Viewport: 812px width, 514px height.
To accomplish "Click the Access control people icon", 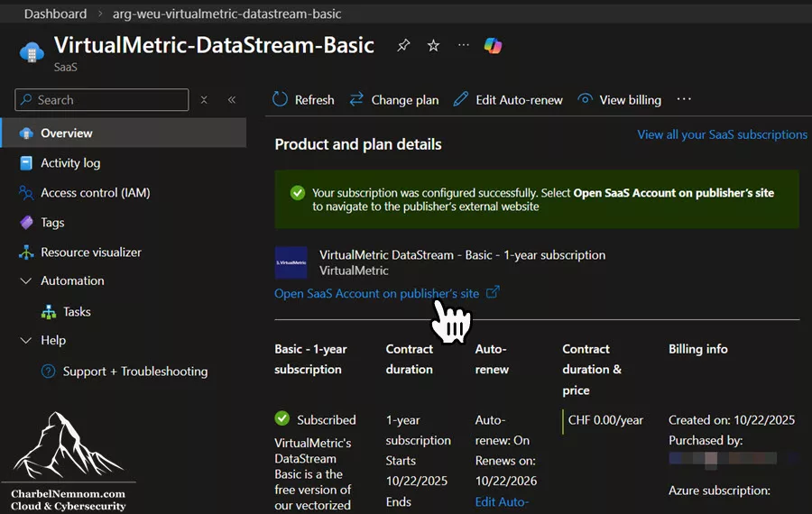I will (x=26, y=193).
